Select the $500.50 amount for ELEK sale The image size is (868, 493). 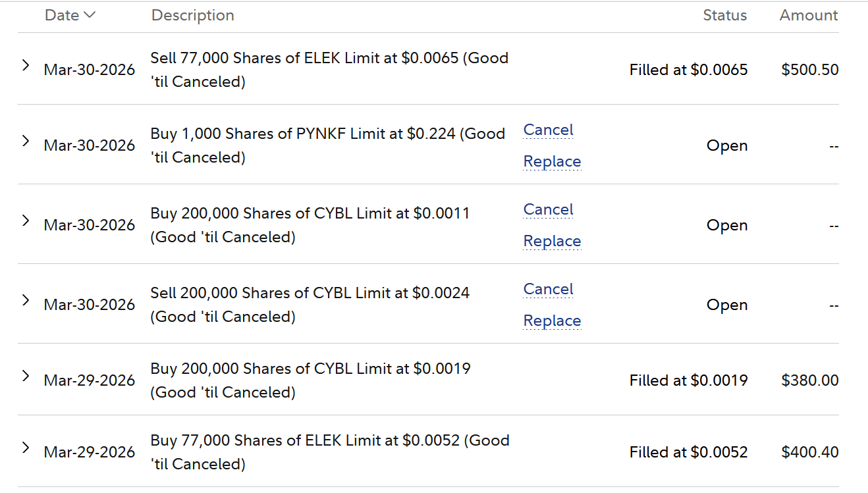[809, 70]
